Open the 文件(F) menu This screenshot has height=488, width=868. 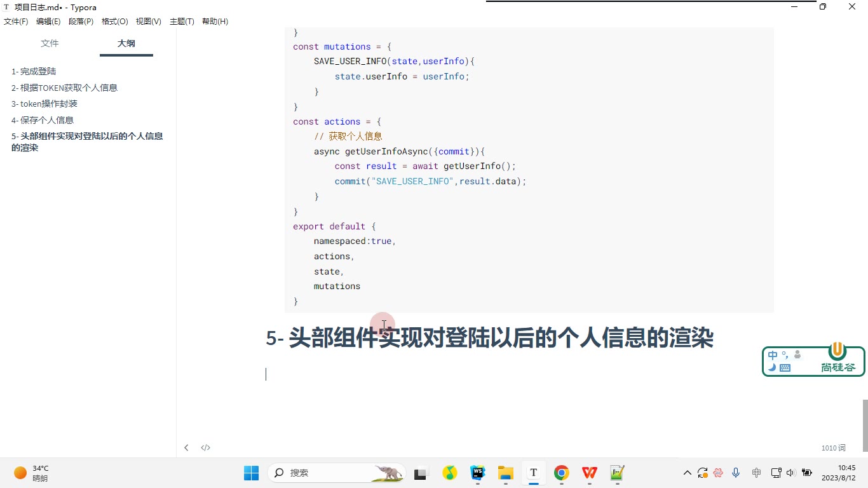pyautogui.click(x=16, y=22)
